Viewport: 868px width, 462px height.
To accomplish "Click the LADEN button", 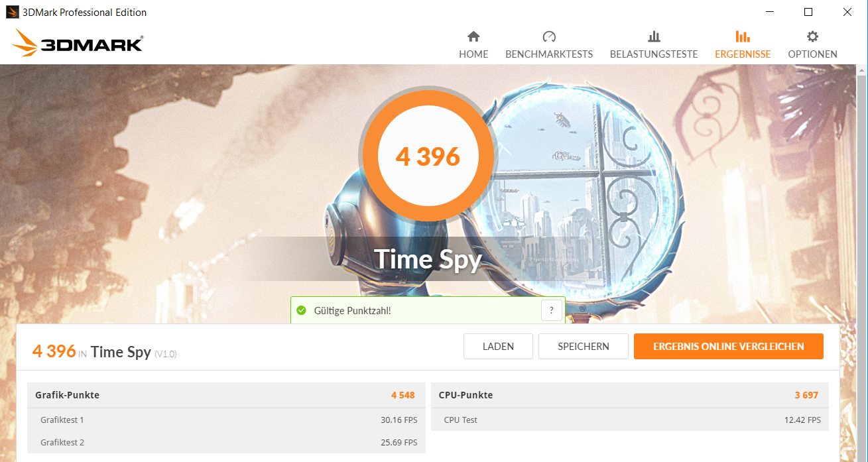I will 498,346.
